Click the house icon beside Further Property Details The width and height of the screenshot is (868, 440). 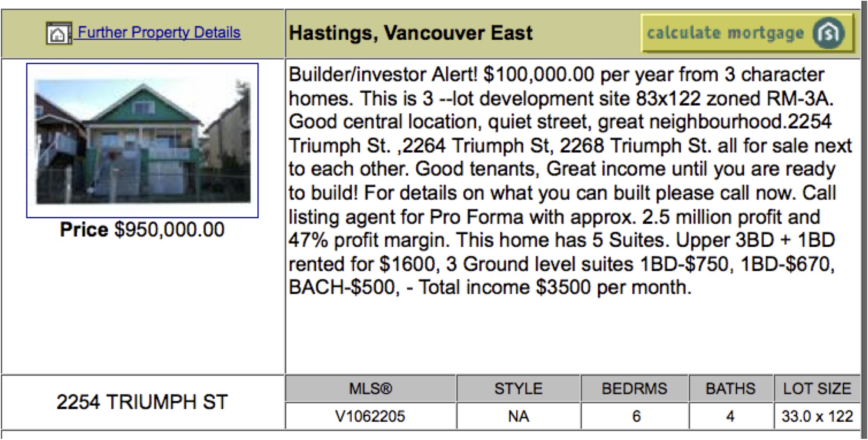(58, 33)
